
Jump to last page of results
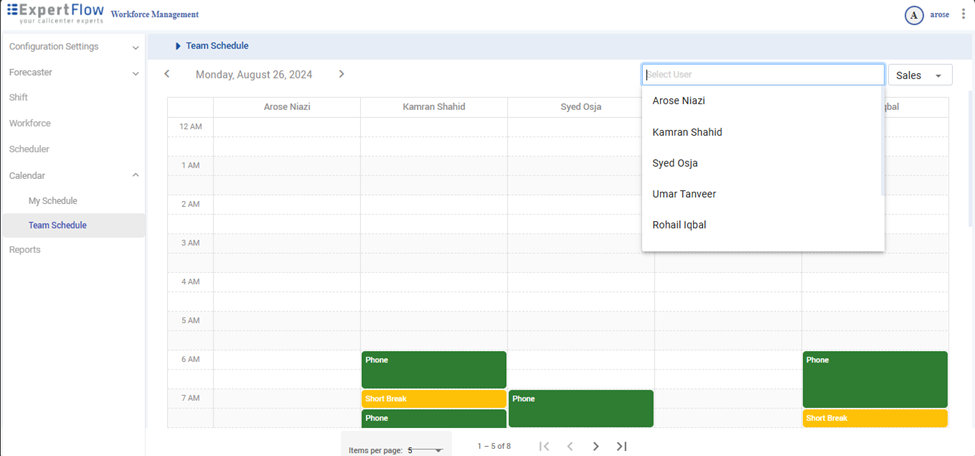[x=621, y=446]
